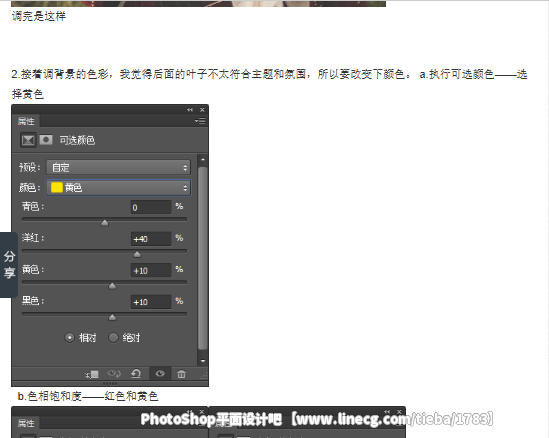Viewport: 549px width, 438px height.
Task: Click the panel scrollbar down arrow
Action: tap(203, 361)
